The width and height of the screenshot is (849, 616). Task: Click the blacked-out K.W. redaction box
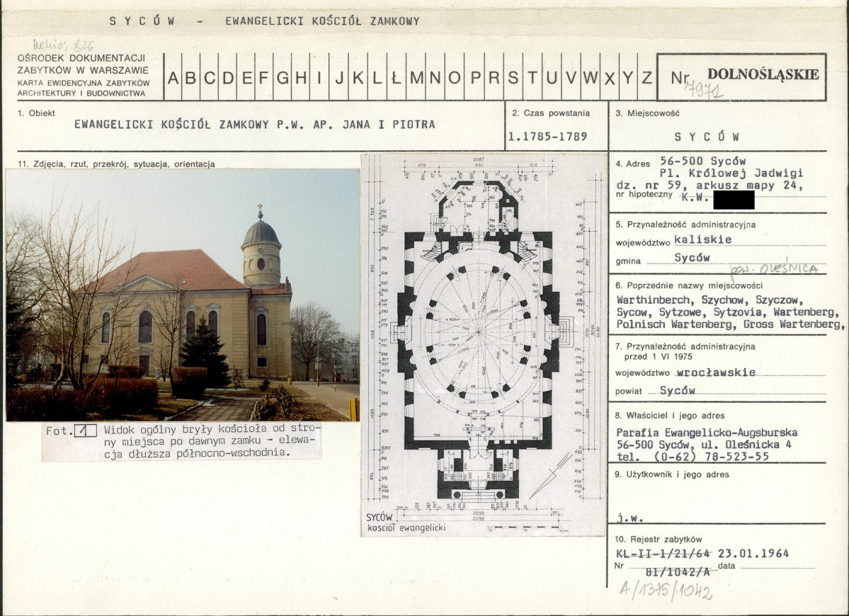click(x=734, y=200)
